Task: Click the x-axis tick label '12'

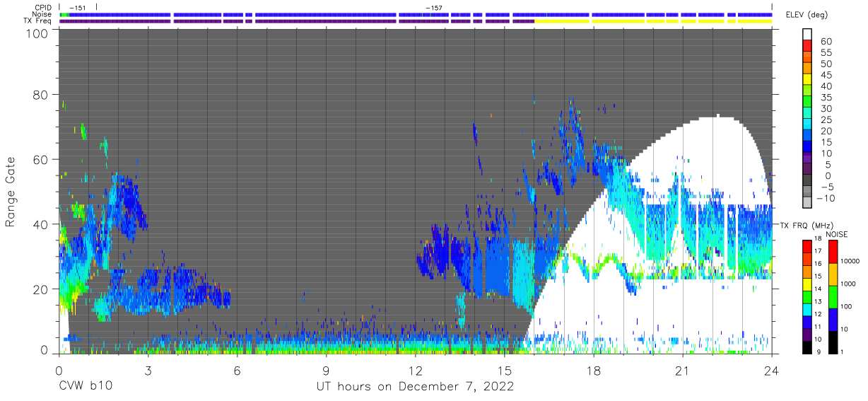Action: (416, 370)
